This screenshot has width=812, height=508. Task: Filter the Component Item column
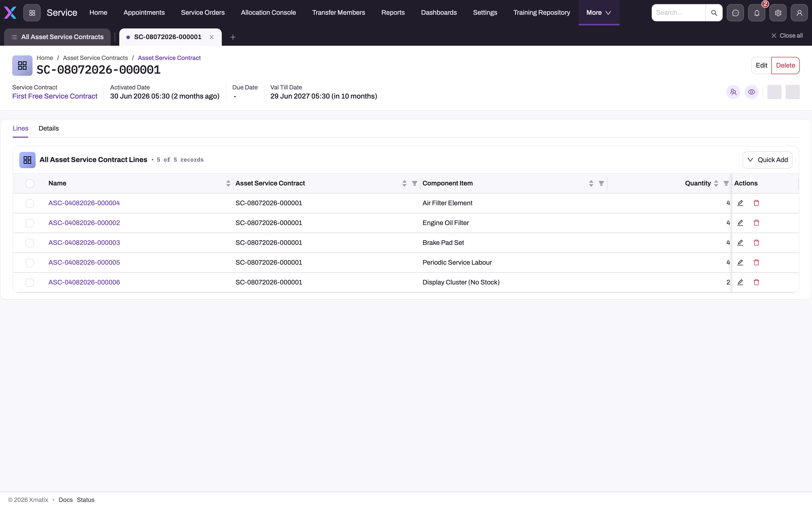(601, 183)
